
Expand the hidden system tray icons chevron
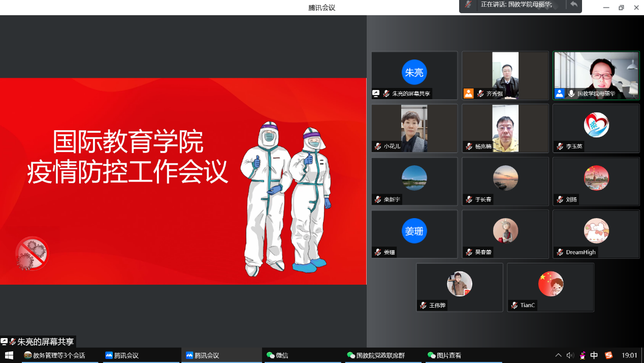(x=558, y=355)
